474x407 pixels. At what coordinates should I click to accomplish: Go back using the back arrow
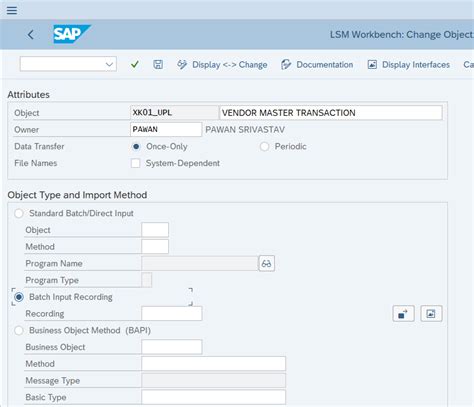(x=31, y=34)
